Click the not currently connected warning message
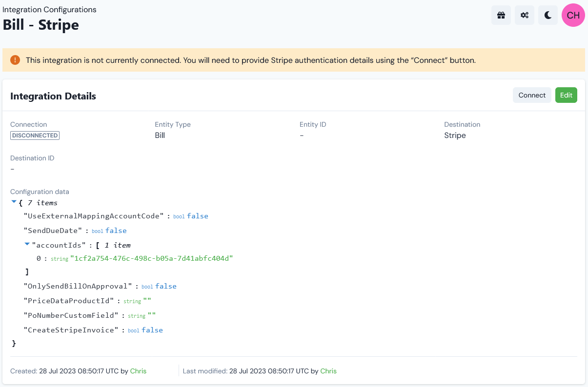The height and width of the screenshot is (387, 588). (251, 60)
